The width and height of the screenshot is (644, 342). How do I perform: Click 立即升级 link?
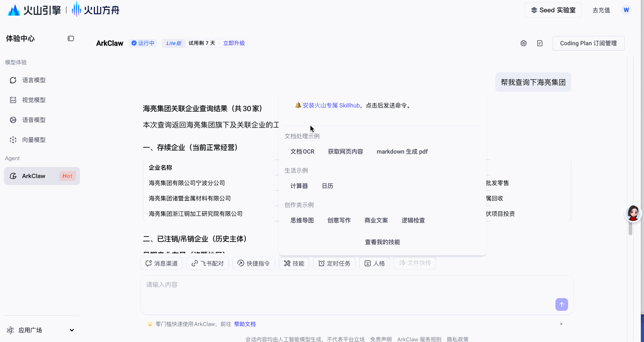[234, 43]
